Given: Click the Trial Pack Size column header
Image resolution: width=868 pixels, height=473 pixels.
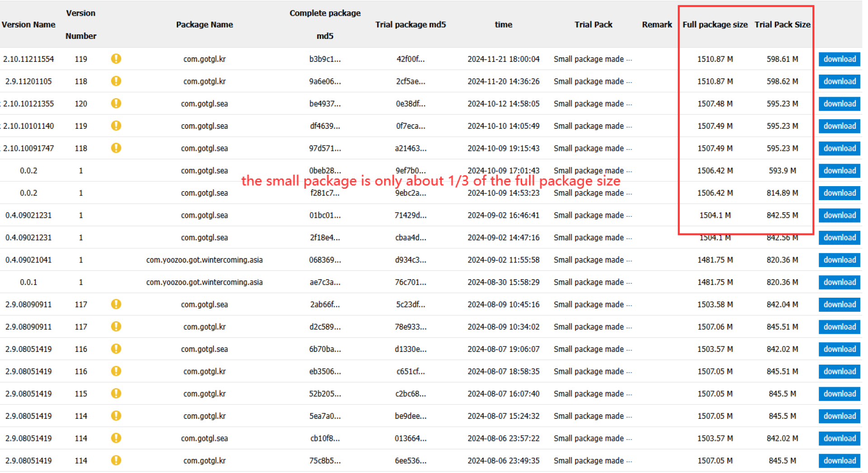Looking at the screenshot, I should 783,24.
